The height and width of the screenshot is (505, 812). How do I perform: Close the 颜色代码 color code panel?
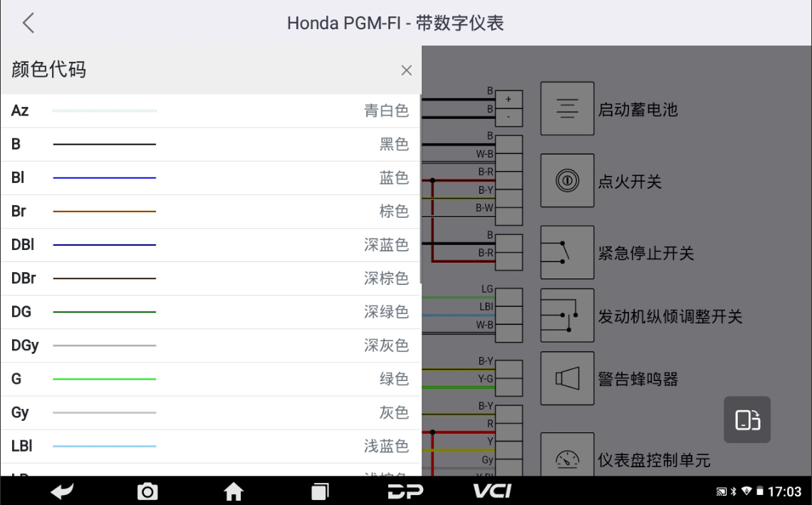click(x=407, y=71)
